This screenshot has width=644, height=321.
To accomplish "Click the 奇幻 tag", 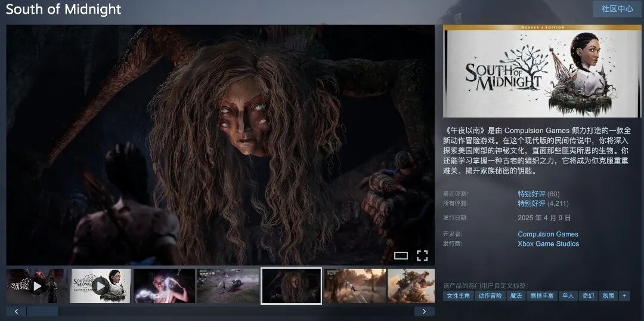I will tap(588, 295).
